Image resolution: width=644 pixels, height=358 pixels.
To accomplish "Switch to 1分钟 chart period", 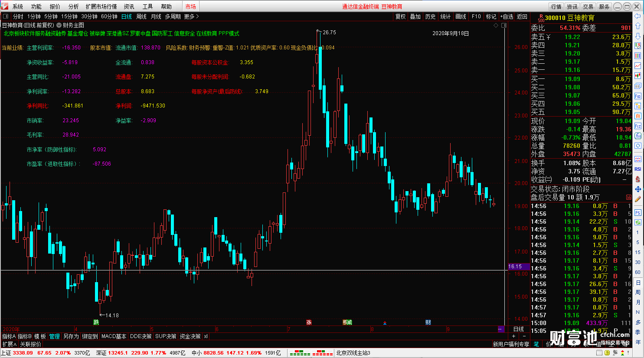I will coord(34,16).
